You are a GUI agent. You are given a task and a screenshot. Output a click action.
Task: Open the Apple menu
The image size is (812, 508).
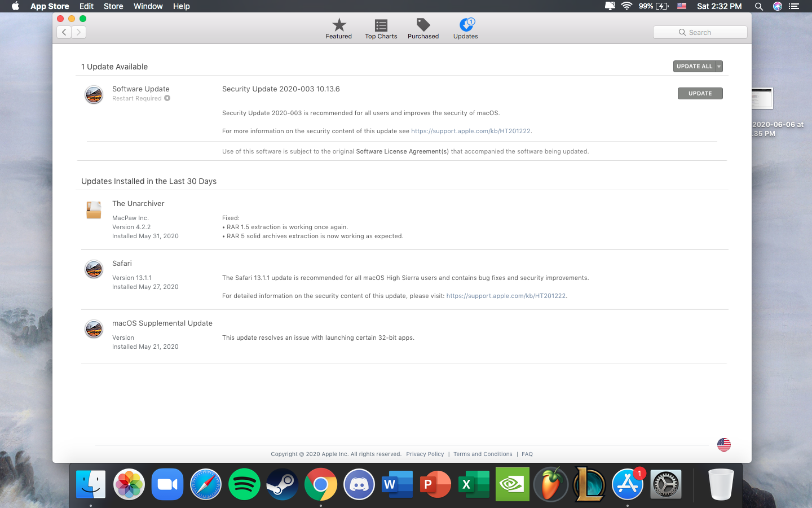click(15, 6)
